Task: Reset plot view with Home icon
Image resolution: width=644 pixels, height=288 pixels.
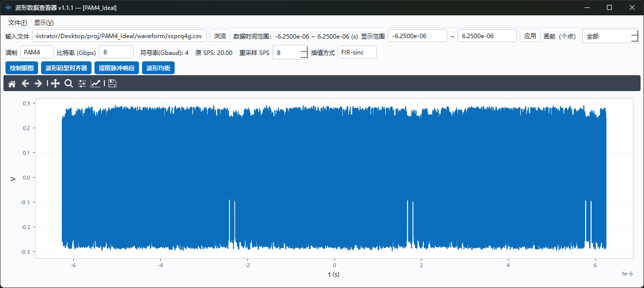Action: [12, 84]
